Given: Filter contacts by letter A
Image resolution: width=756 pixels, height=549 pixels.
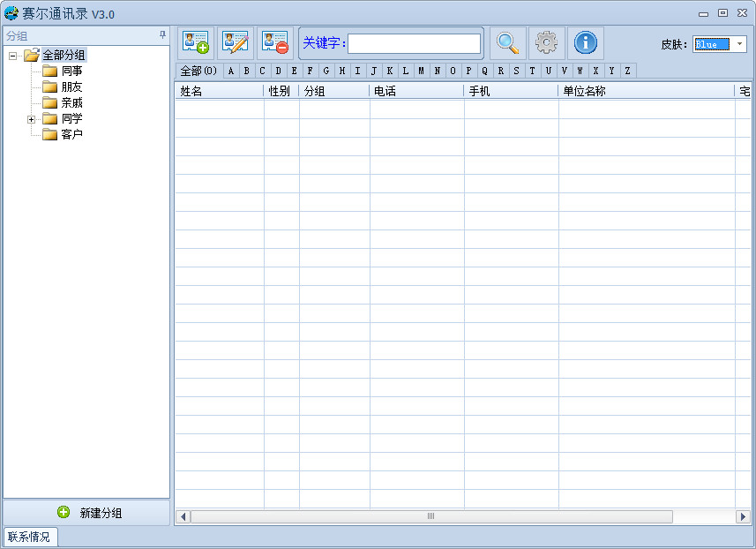Looking at the screenshot, I should [231, 71].
